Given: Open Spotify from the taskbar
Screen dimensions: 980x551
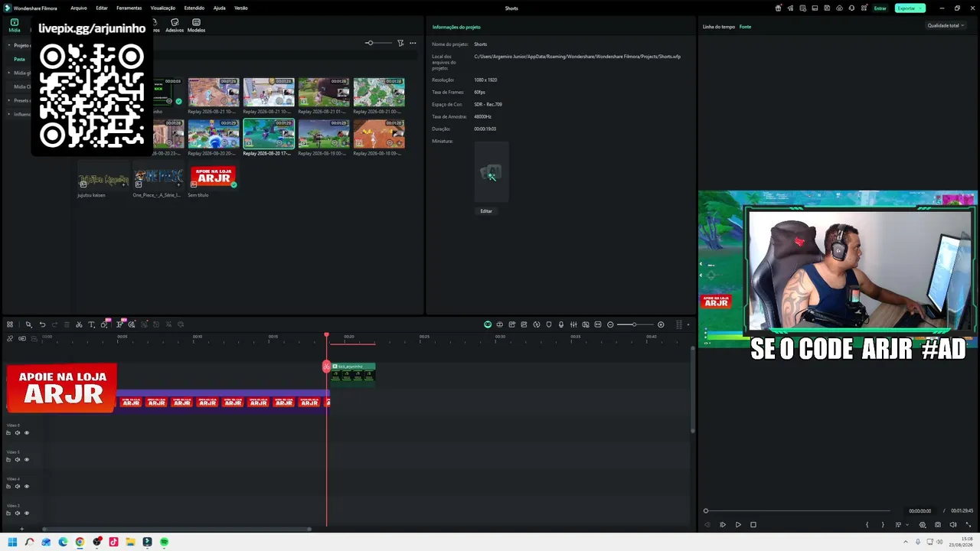Looking at the screenshot, I should (164, 542).
